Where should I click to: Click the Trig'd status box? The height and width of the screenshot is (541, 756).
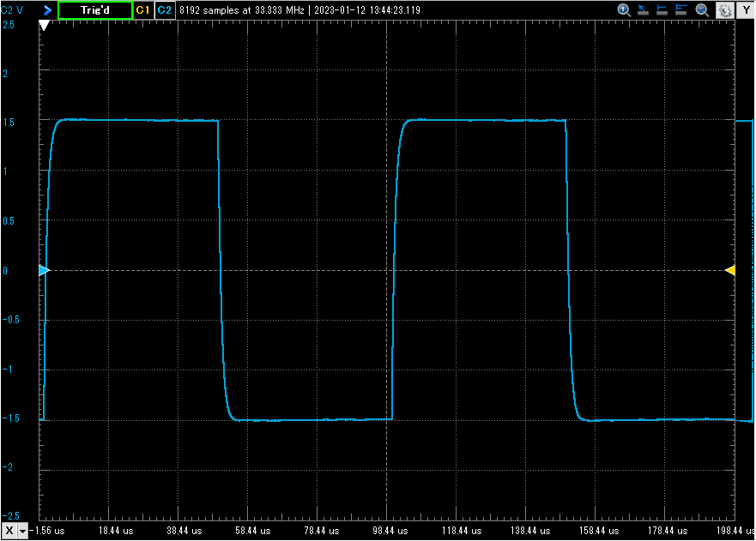[95, 10]
